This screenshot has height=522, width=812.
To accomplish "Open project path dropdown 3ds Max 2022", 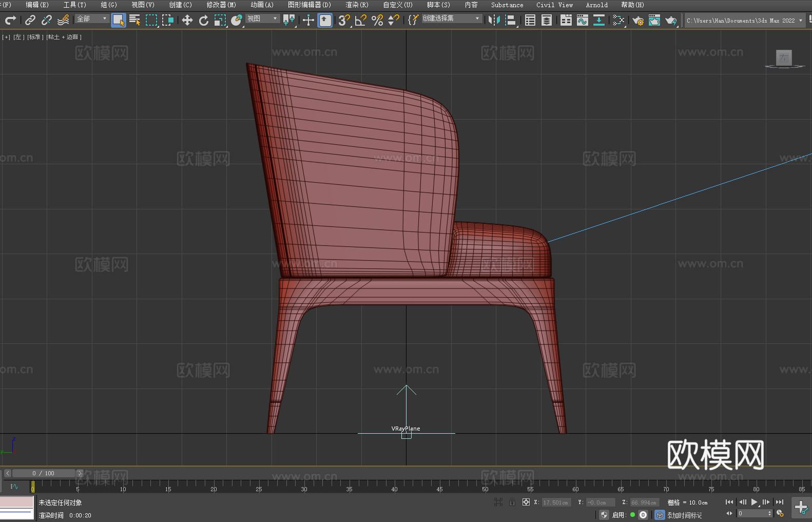I will point(745,21).
